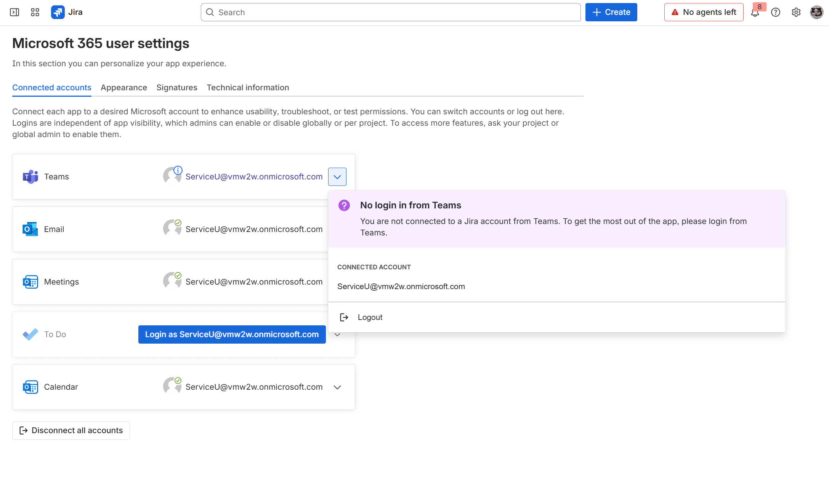The width and height of the screenshot is (829, 504).
Task: Click the Jira logo icon
Action: (x=58, y=12)
